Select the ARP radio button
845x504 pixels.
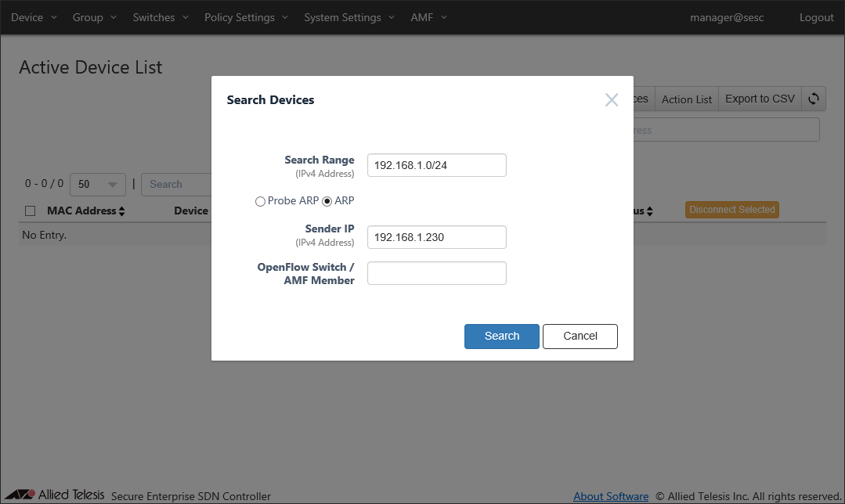tap(327, 201)
